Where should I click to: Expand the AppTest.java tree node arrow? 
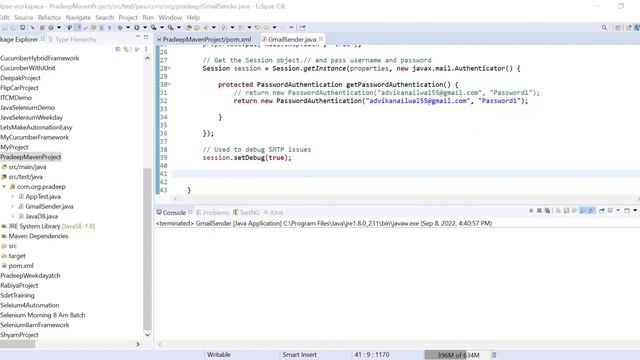pos(13,197)
